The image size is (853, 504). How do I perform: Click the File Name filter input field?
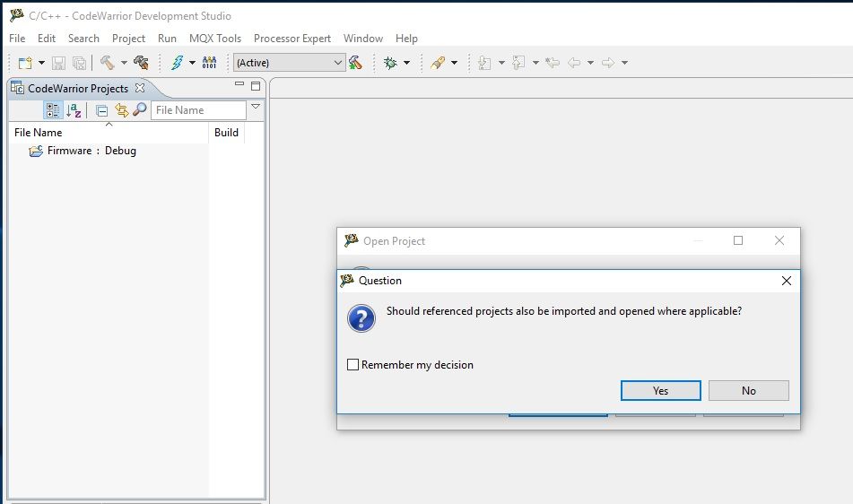(x=198, y=110)
